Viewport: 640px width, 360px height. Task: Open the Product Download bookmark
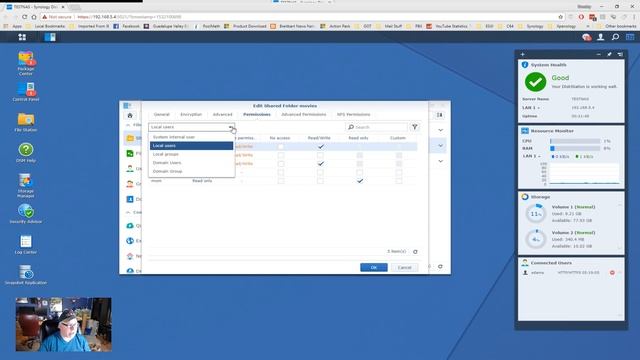tap(245, 26)
